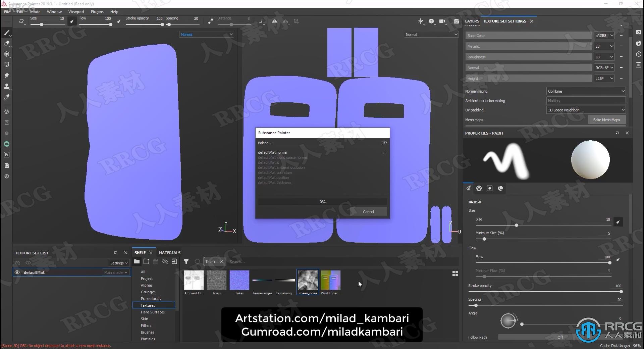Image resolution: width=644 pixels, height=349 pixels.
Task: Select the Brush properties tab icon
Action: [468, 188]
